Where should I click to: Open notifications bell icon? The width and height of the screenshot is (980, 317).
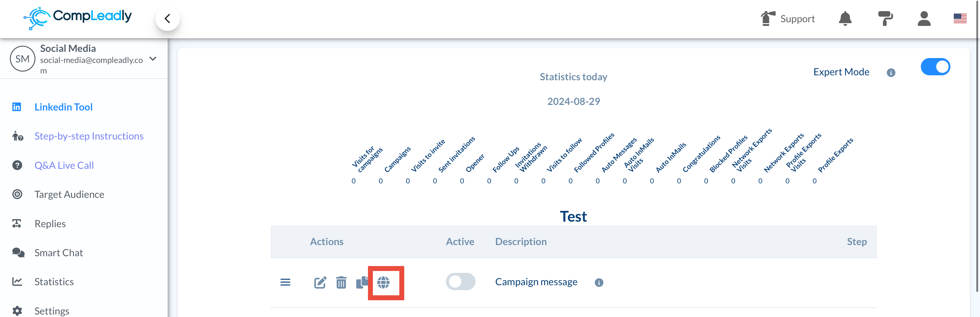[x=845, y=18]
